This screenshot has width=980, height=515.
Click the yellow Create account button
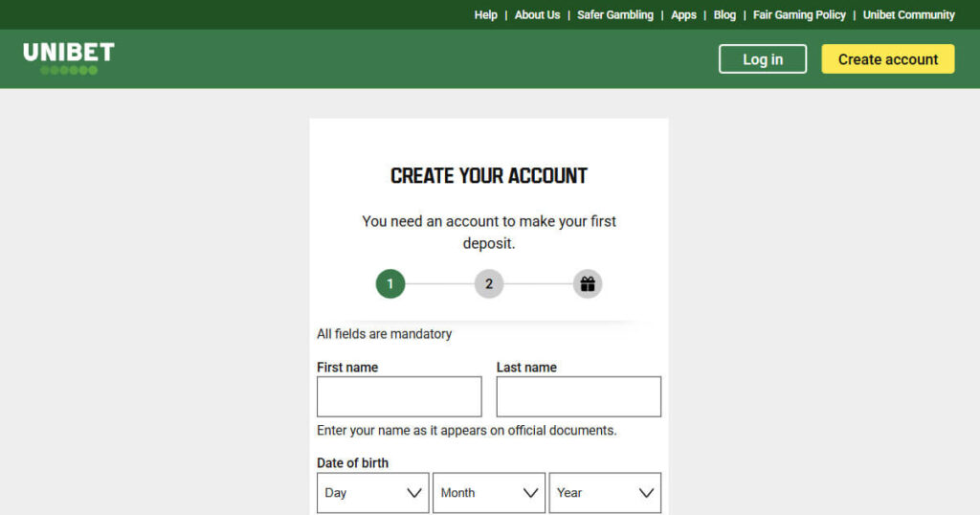click(x=887, y=58)
